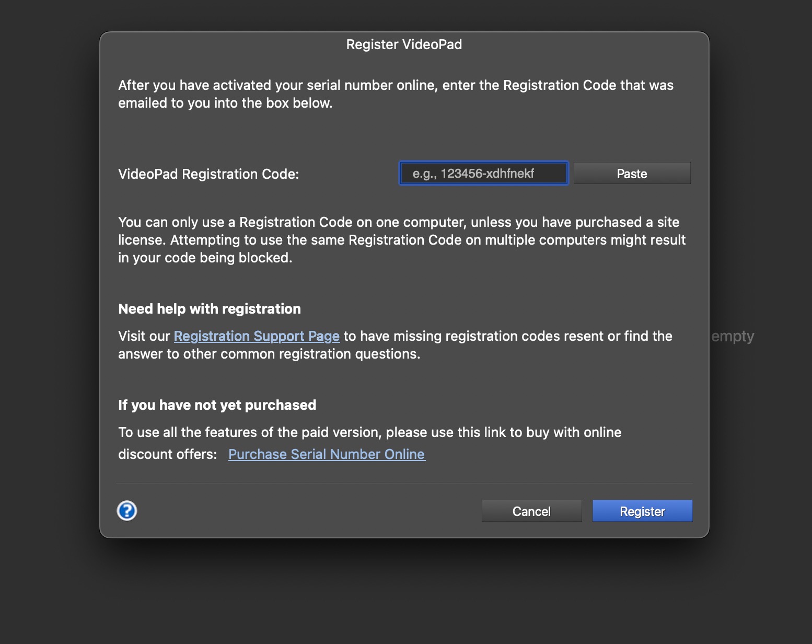This screenshot has height=644, width=812.
Task: Click the "If you have not yet purchased" heading
Action: pyautogui.click(x=217, y=405)
